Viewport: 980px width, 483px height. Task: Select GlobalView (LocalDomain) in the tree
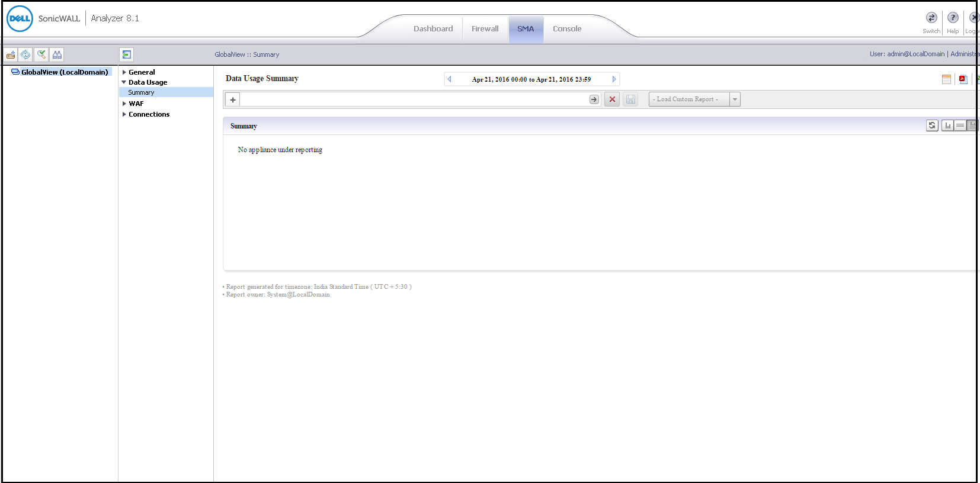(x=64, y=72)
